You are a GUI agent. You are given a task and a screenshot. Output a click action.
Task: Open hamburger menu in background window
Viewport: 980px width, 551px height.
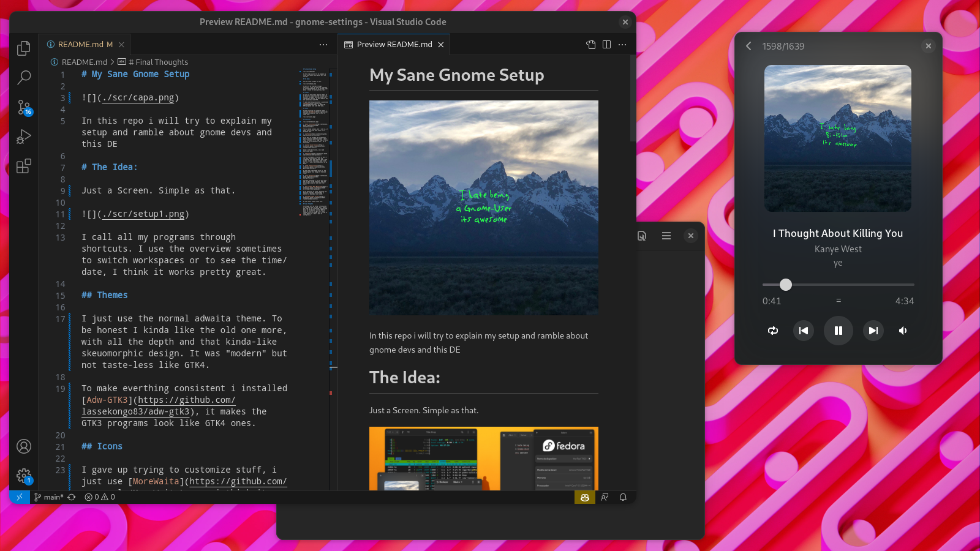coord(666,236)
